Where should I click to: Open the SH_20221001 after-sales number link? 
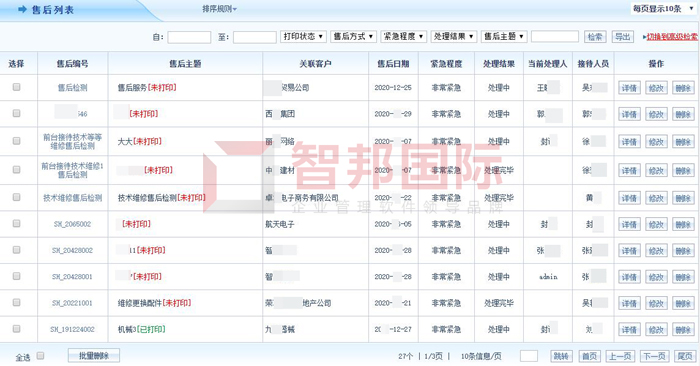[72, 303]
